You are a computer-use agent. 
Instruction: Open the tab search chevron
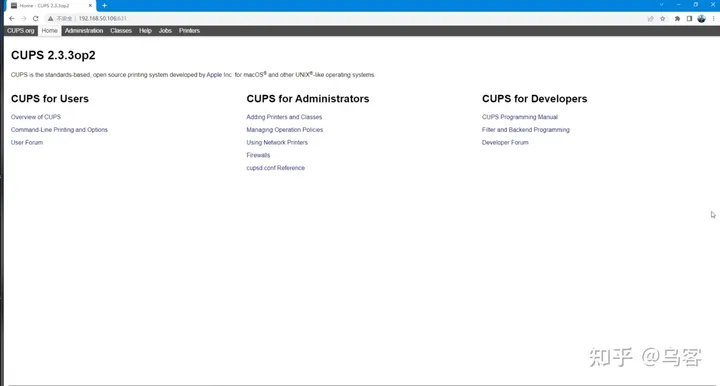coord(661,5)
